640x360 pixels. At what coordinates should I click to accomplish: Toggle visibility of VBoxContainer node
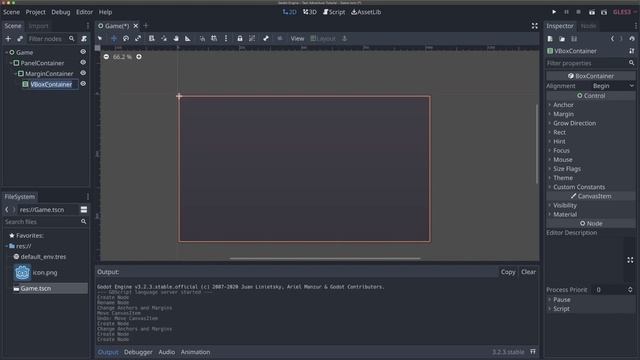[83, 84]
